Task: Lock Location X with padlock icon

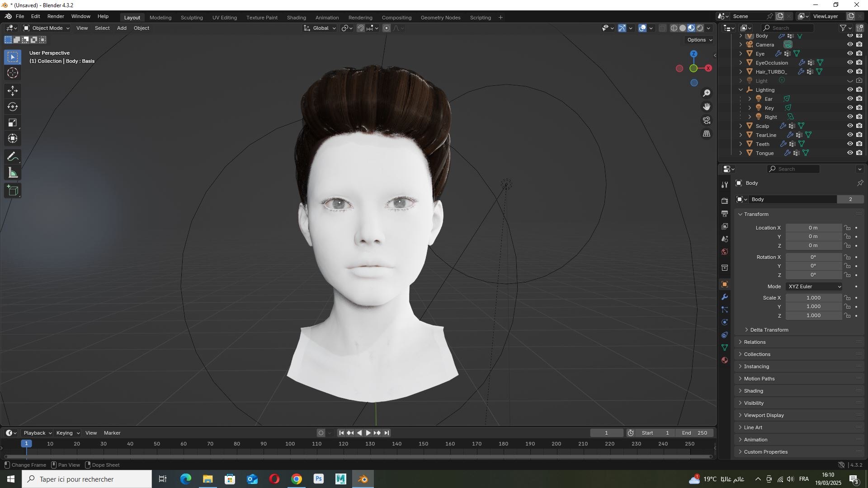Action: point(847,228)
